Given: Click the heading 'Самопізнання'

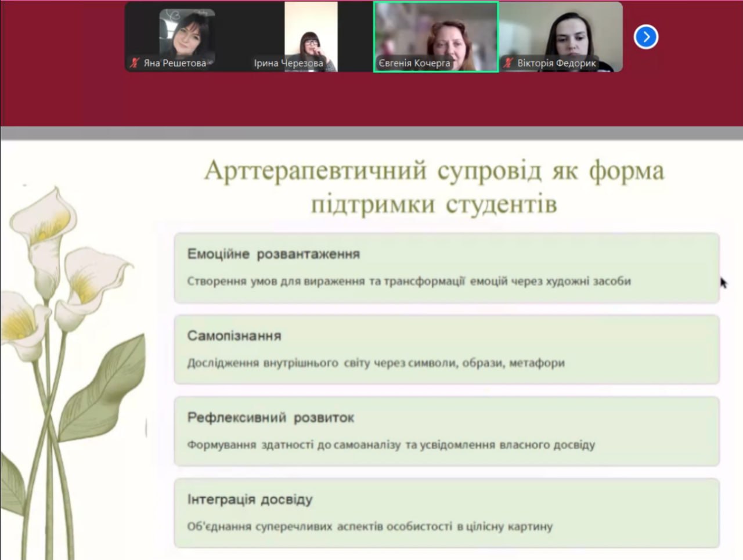Looking at the screenshot, I should [234, 336].
